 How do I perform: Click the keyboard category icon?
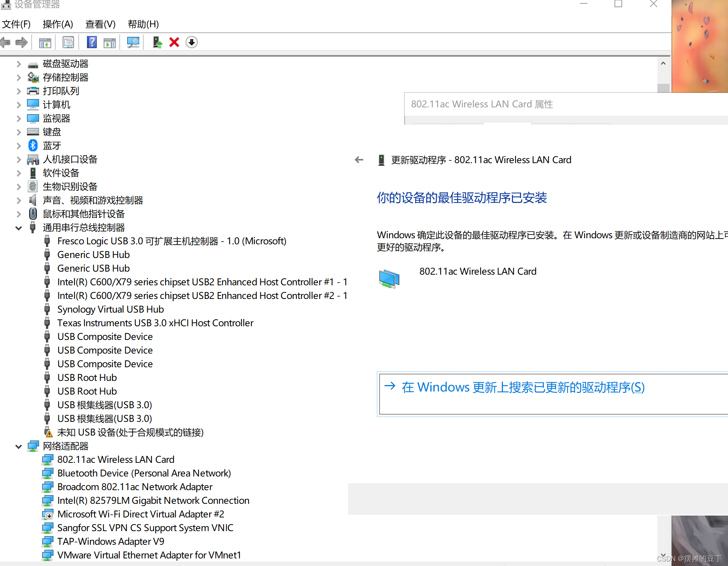click(33, 132)
